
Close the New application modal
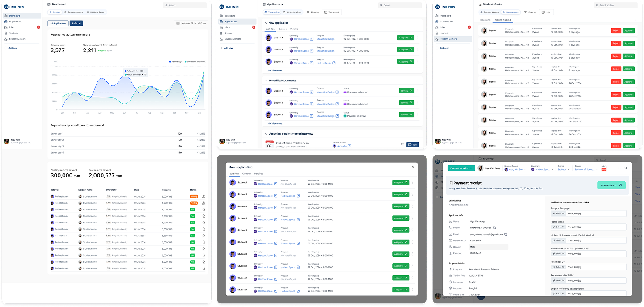[x=413, y=167]
